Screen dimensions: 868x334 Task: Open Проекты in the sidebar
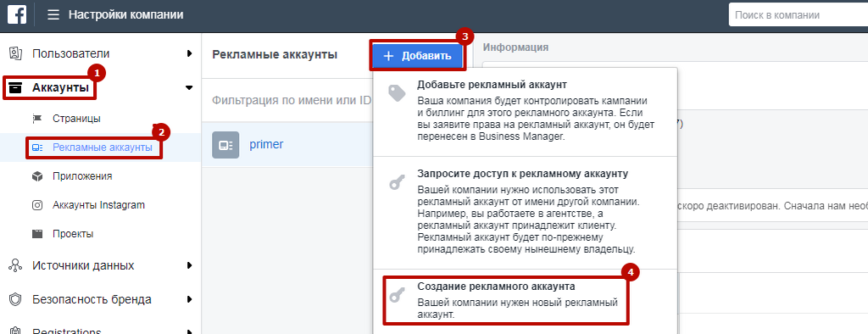[73, 234]
